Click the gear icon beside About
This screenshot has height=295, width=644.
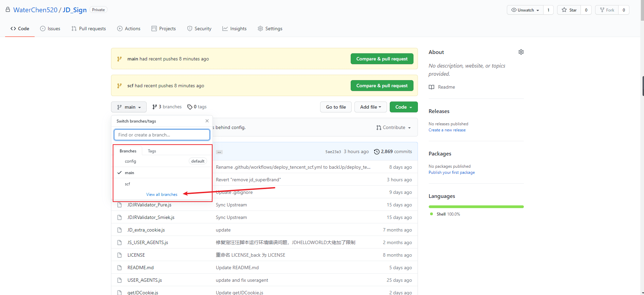(521, 52)
